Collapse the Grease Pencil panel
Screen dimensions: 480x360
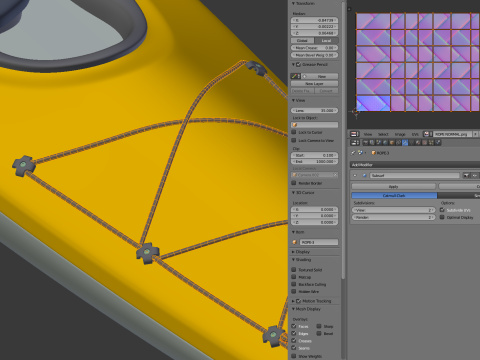pos(293,64)
